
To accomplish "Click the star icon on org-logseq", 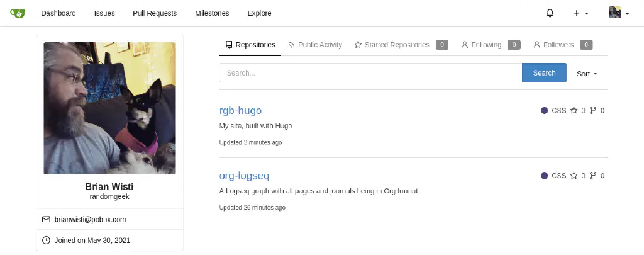I will pyautogui.click(x=574, y=176).
